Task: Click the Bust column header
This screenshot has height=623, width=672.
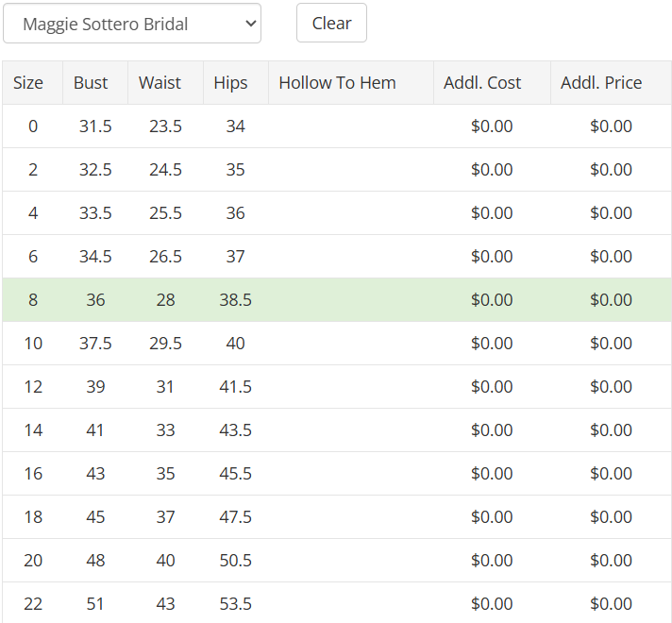Action: pos(91,83)
